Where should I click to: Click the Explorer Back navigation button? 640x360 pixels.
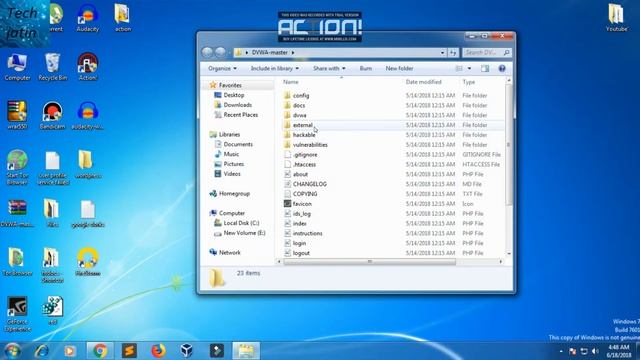(x=207, y=52)
